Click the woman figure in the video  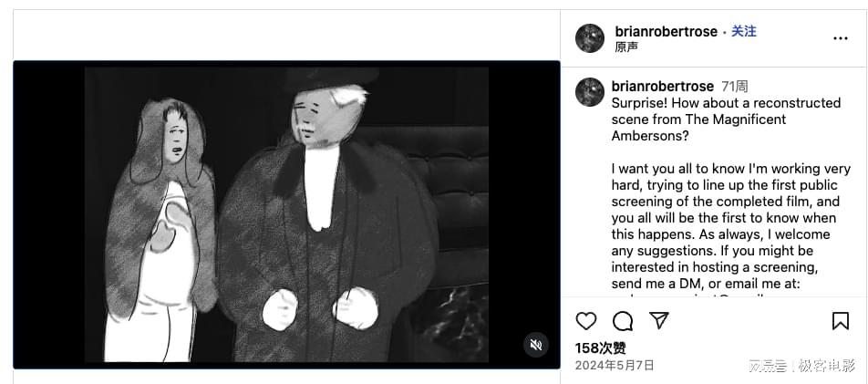pyautogui.click(x=160, y=230)
